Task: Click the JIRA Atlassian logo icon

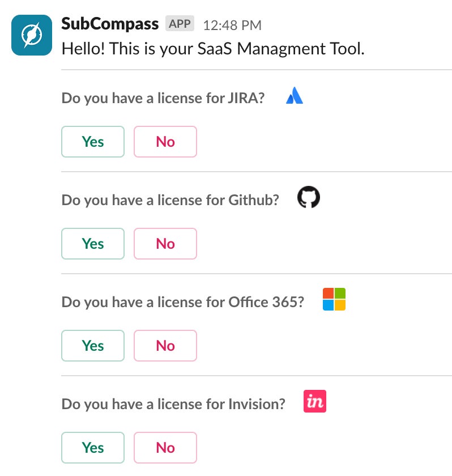Action: click(294, 96)
